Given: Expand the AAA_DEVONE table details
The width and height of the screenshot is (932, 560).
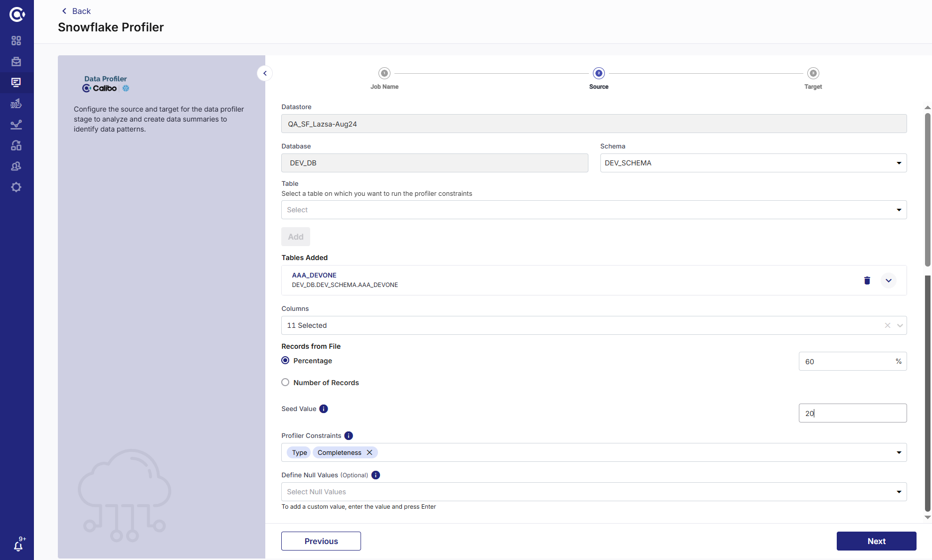Looking at the screenshot, I should point(888,280).
